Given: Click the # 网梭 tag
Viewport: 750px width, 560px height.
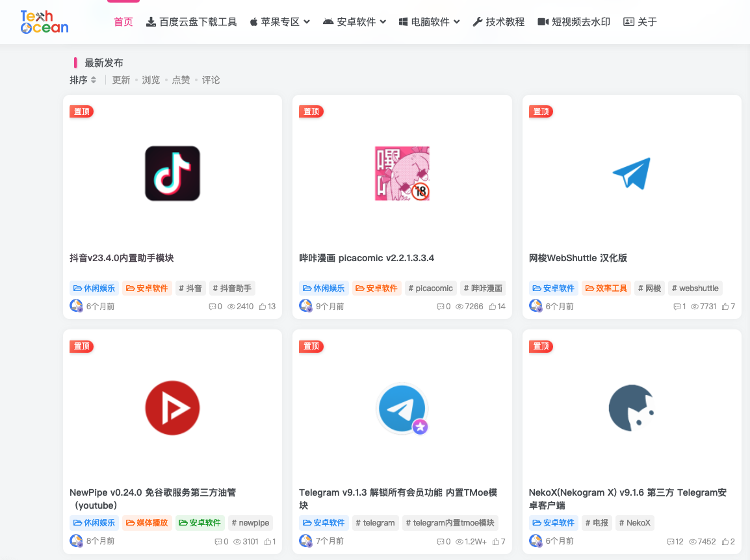Looking at the screenshot, I should (649, 288).
